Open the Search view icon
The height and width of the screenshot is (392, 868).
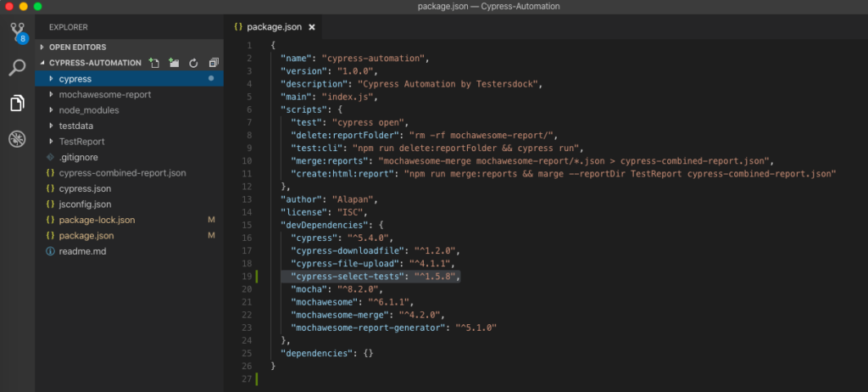click(17, 68)
